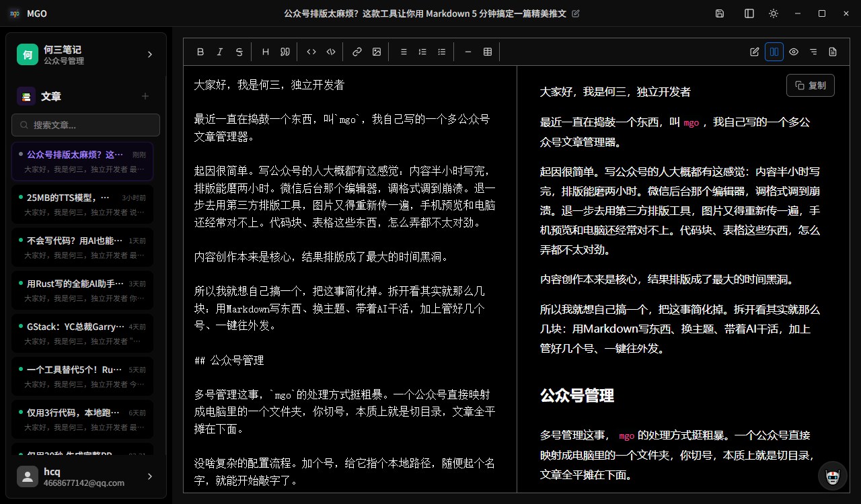The width and height of the screenshot is (861, 504).
Task: Click the strikethrough formatting icon
Action: point(239,52)
